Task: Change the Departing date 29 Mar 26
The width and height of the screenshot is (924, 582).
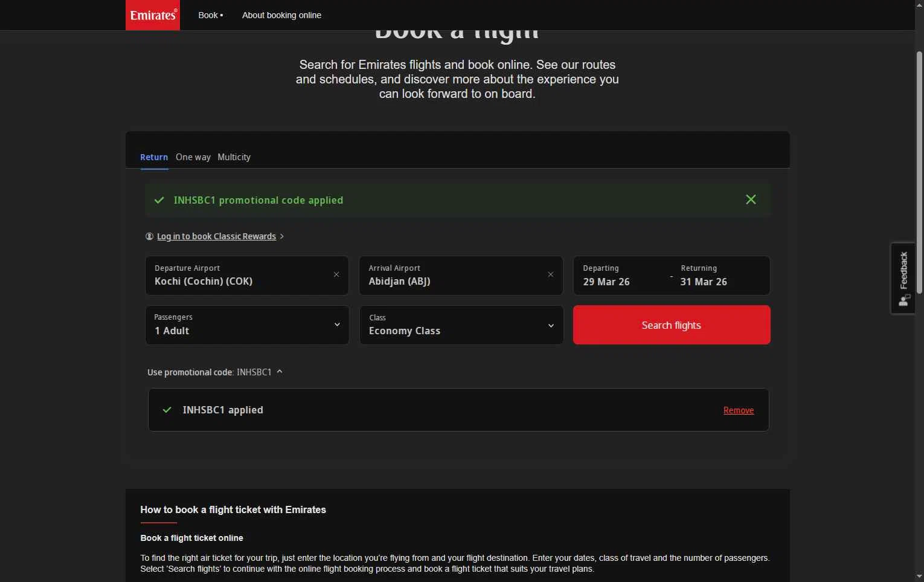Action: coord(606,282)
